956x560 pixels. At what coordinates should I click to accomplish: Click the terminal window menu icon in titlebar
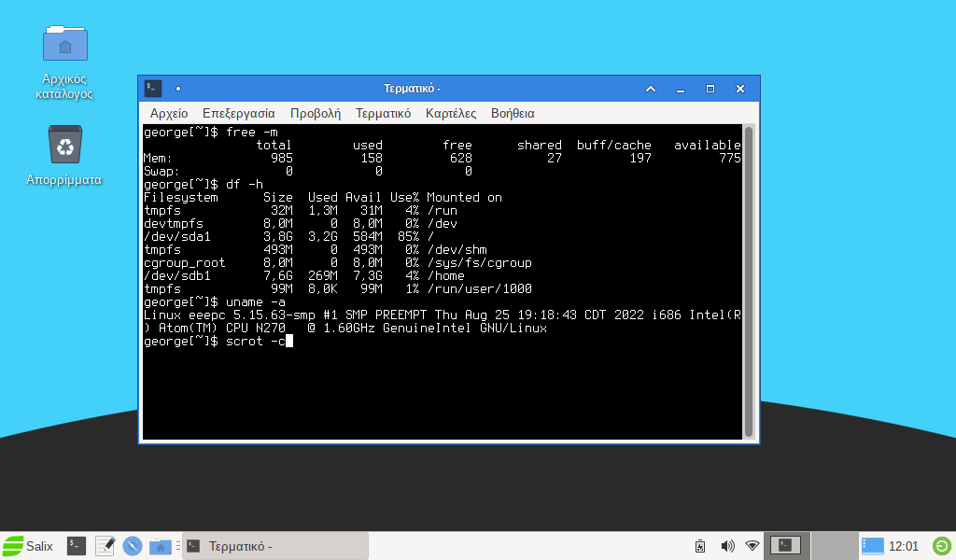click(153, 89)
